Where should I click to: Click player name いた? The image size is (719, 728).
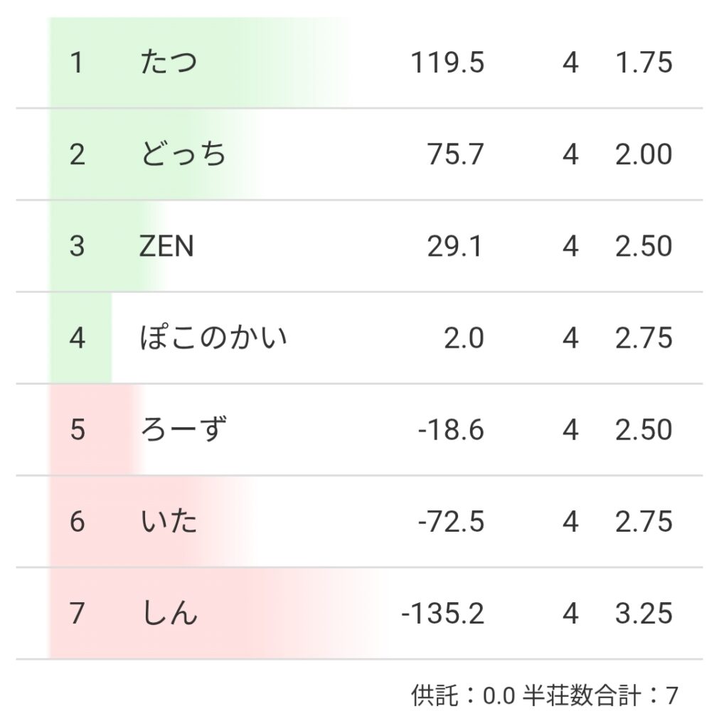point(169,522)
